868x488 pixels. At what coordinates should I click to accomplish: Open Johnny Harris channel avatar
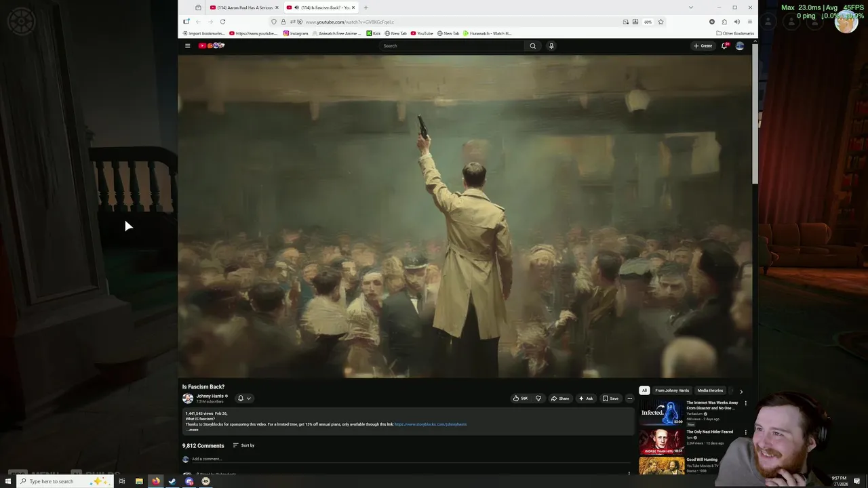point(188,399)
